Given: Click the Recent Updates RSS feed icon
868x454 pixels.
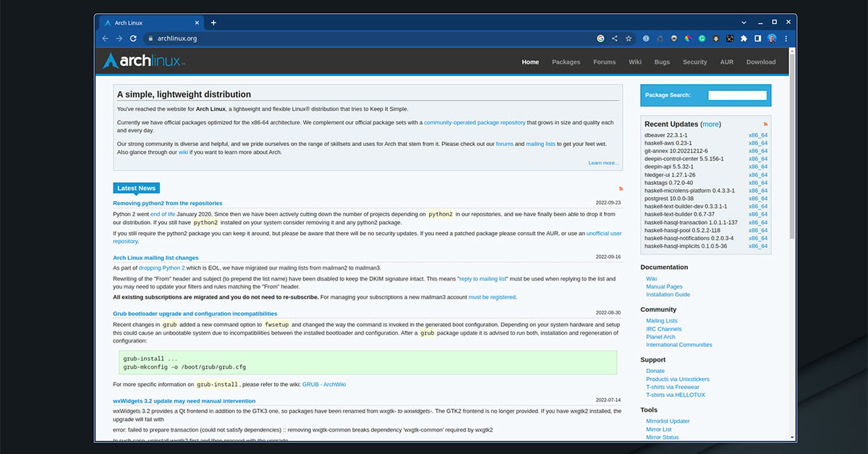Looking at the screenshot, I should pos(765,124).
